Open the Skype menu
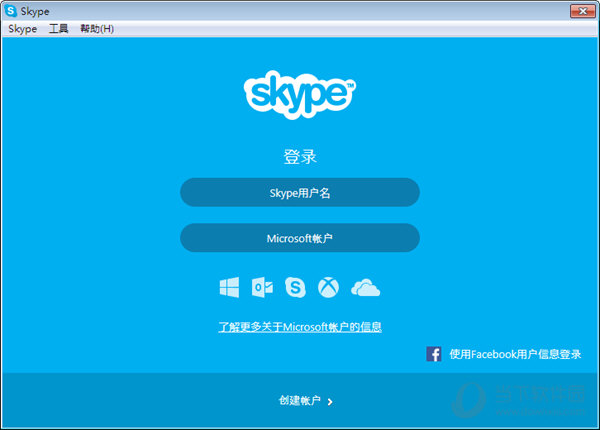The height and width of the screenshot is (430, 600). tap(23, 29)
